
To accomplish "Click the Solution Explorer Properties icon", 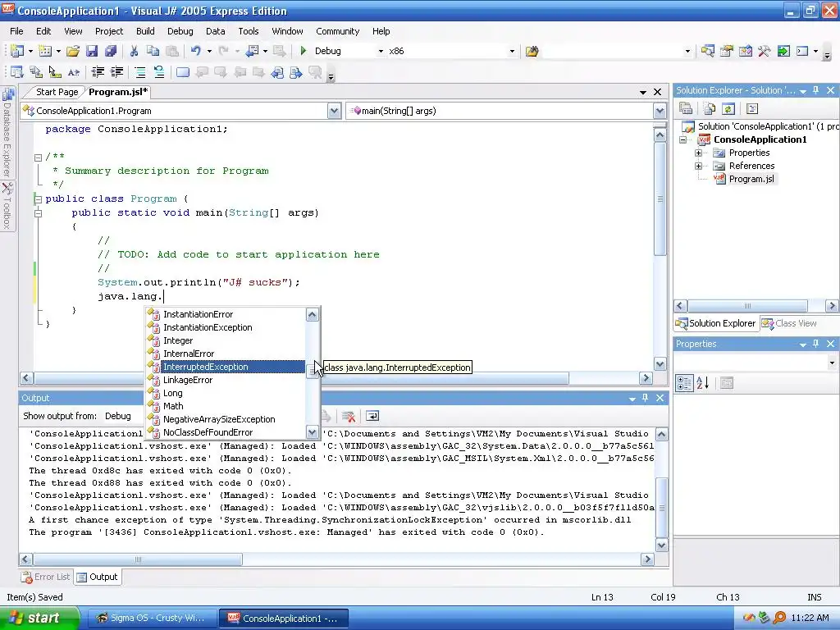I will [686, 109].
